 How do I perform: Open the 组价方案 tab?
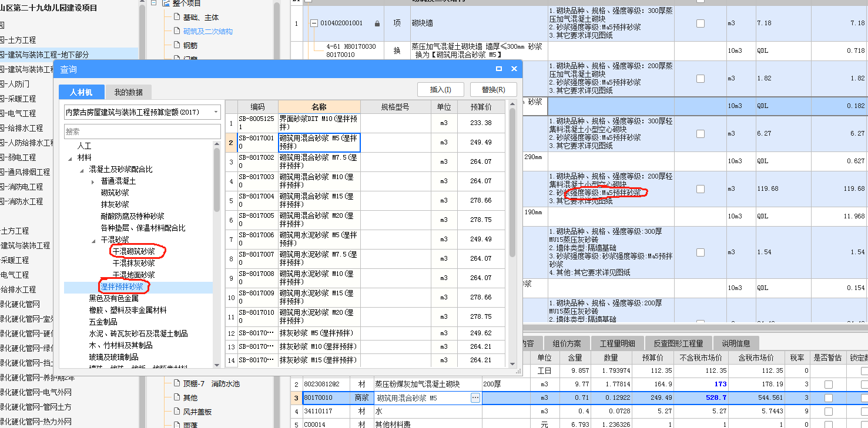point(567,343)
